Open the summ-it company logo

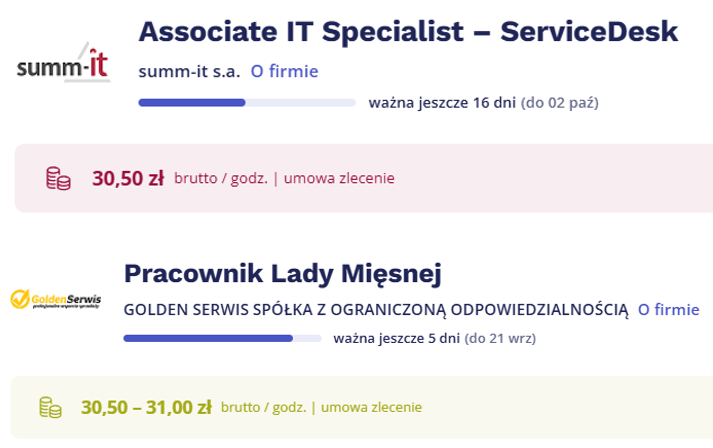[63, 63]
